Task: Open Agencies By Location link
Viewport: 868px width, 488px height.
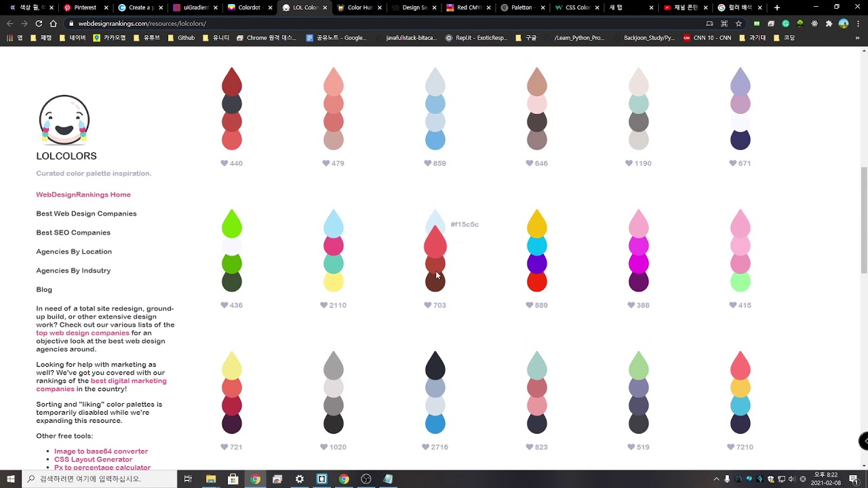Action: (x=74, y=251)
